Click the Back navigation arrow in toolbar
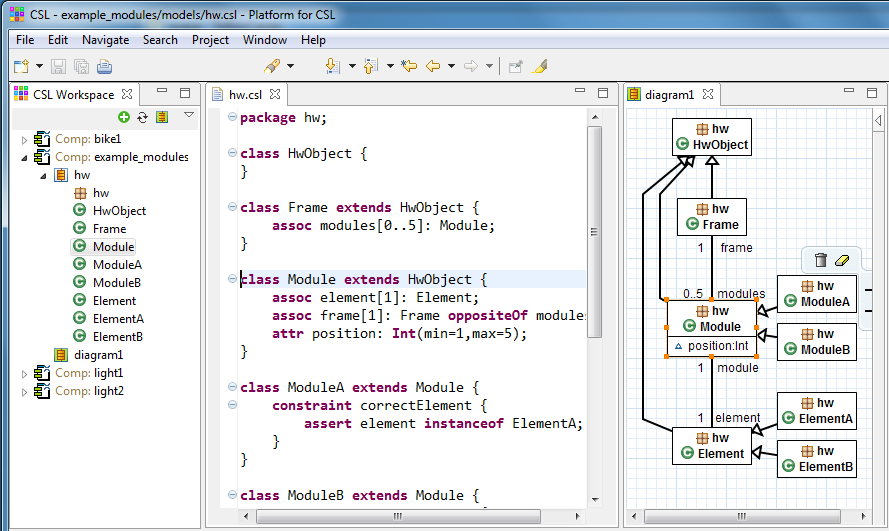889x531 pixels. pyautogui.click(x=433, y=67)
